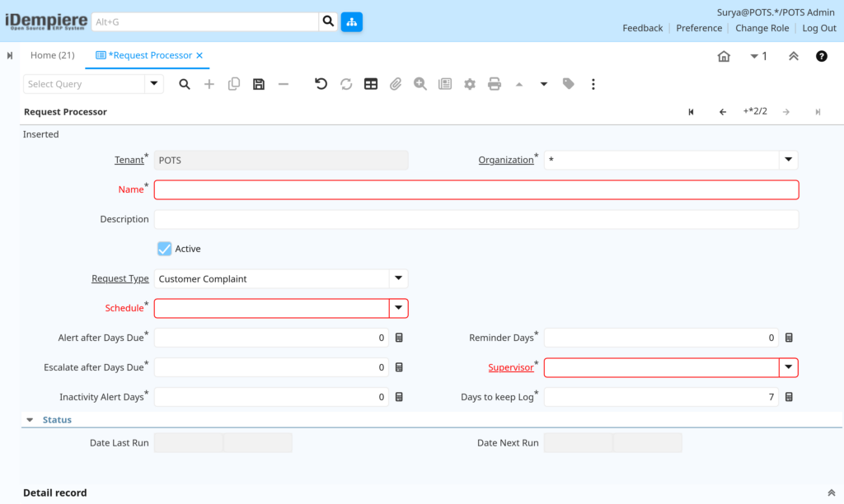Open the Report toolbar icon
This screenshot has height=504, width=844.
pyautogui.click(x=444, y=84)
